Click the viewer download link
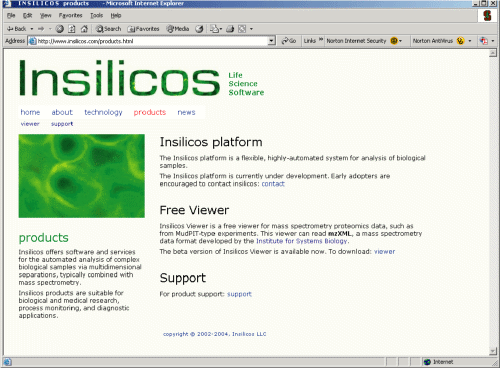 click(384, 252)
